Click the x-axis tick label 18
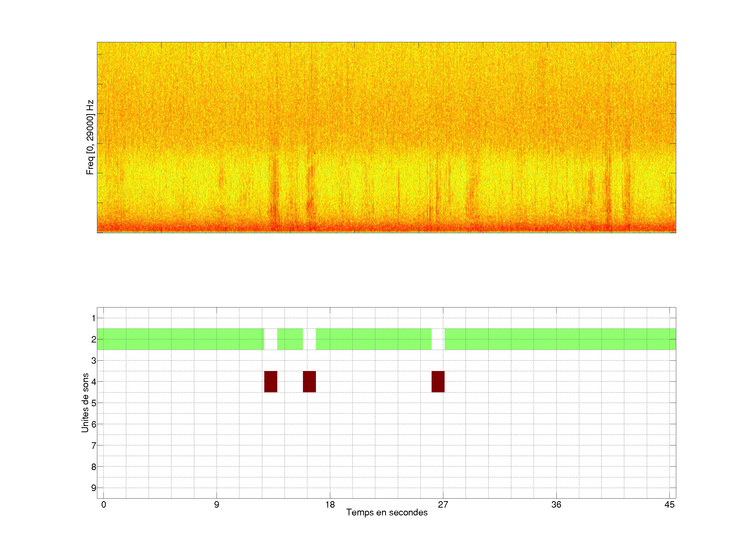This screenshot has width=747, height=560. 330,505
